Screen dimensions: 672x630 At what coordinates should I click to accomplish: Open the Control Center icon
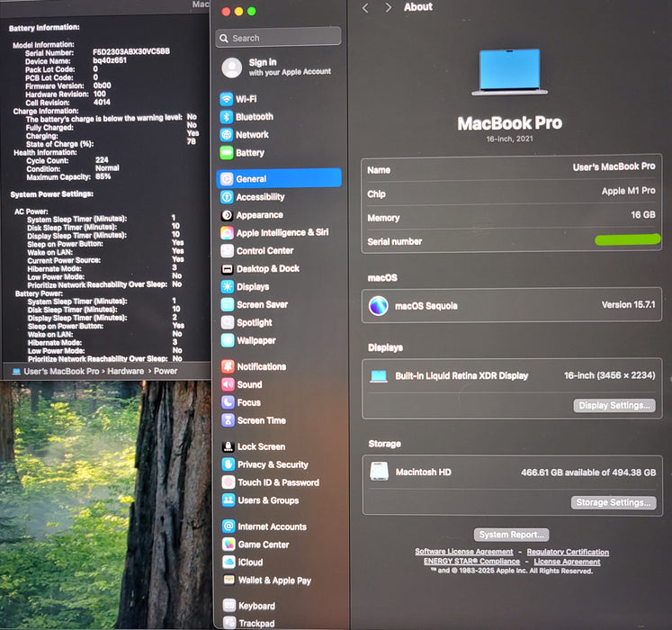tap(227, 250)
